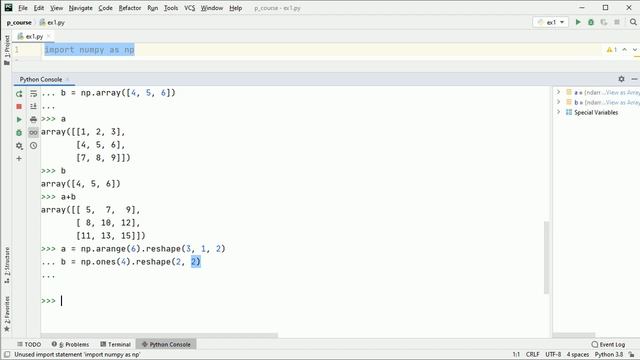Open console command history clock

point(33,146)
